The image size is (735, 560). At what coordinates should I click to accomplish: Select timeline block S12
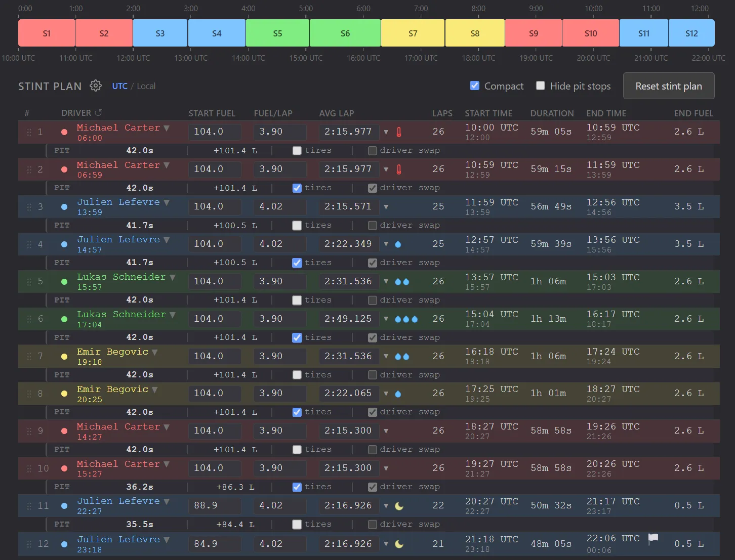pyautogui.click(x=691, y=33)
